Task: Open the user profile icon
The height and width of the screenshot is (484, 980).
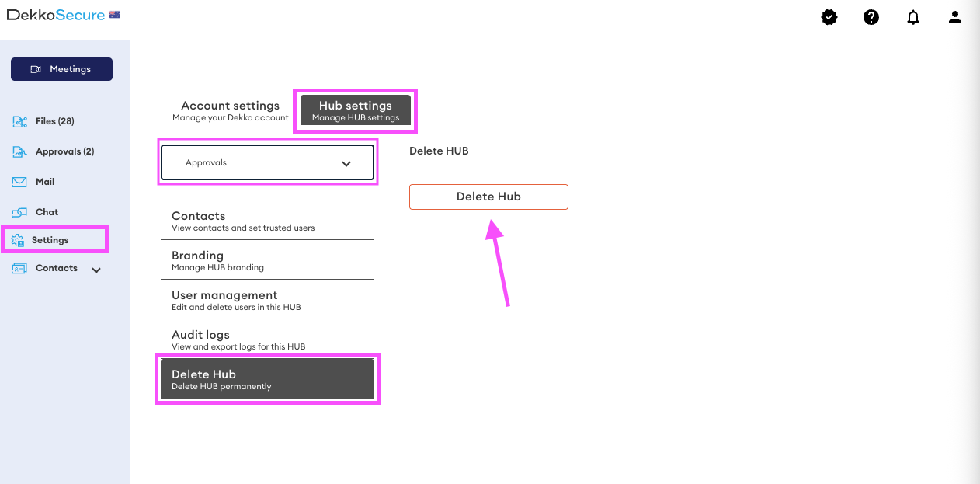Action: click(955, 17)
